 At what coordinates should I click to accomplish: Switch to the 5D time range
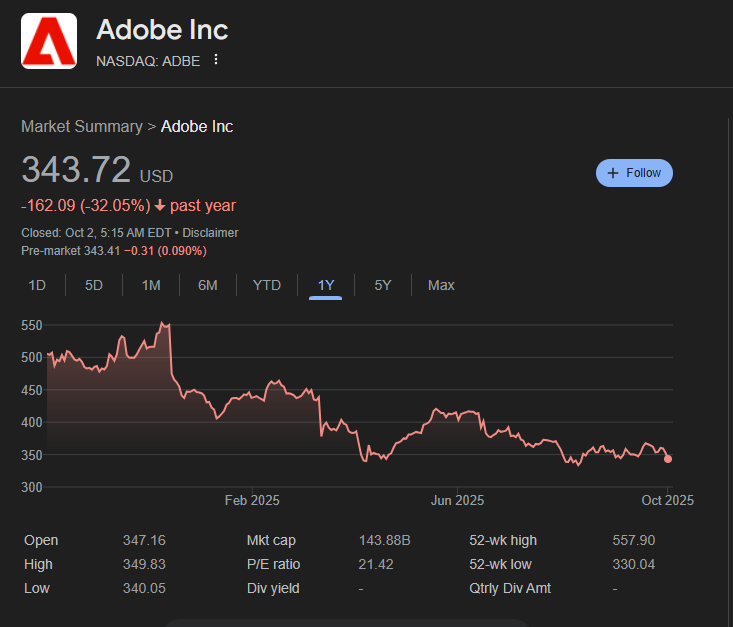[94, 285]
